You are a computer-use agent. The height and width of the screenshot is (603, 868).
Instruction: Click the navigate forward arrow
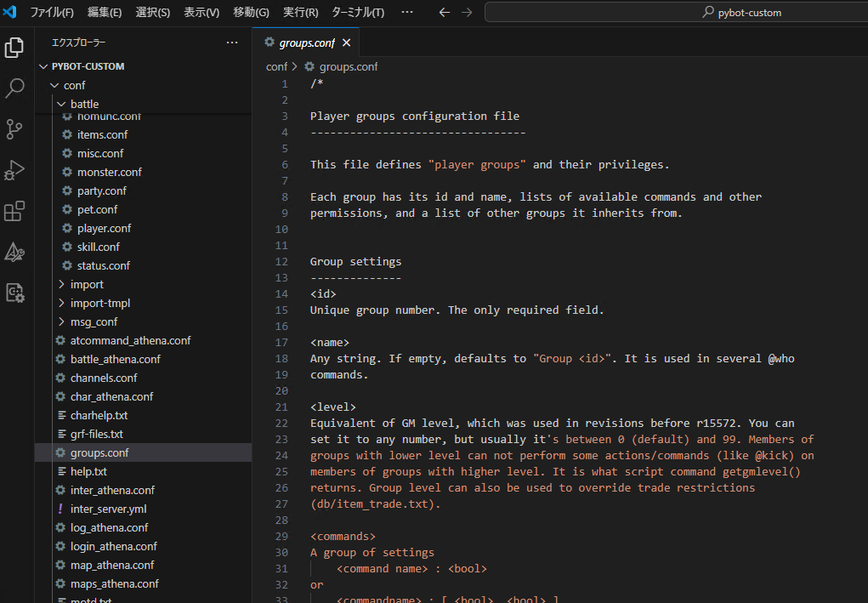click(466, 13)
